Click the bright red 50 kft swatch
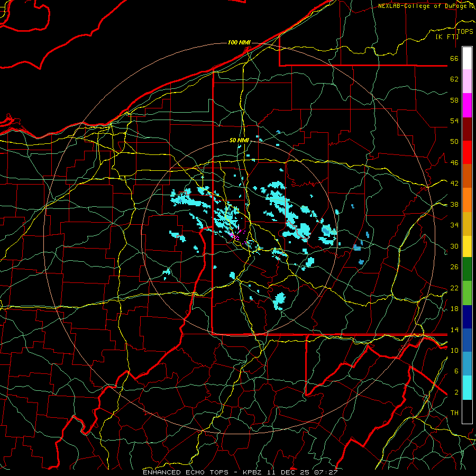This screenshot has width=476, height=476. click(x=467, y=152)
